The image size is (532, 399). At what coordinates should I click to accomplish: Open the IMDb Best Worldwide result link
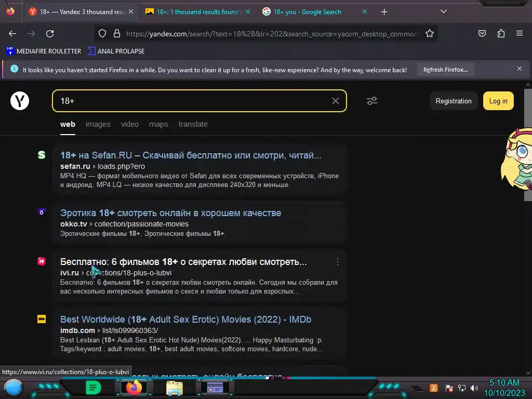185,320
